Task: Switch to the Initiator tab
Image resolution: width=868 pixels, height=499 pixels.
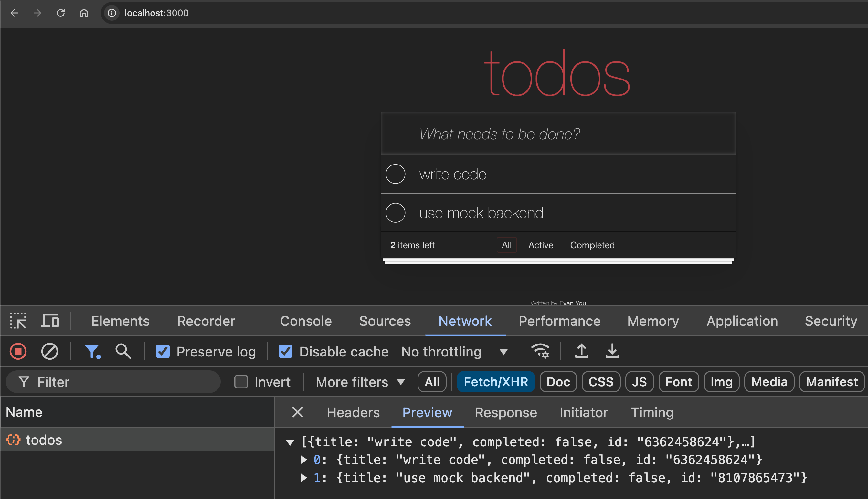Action: coord(583,412)
